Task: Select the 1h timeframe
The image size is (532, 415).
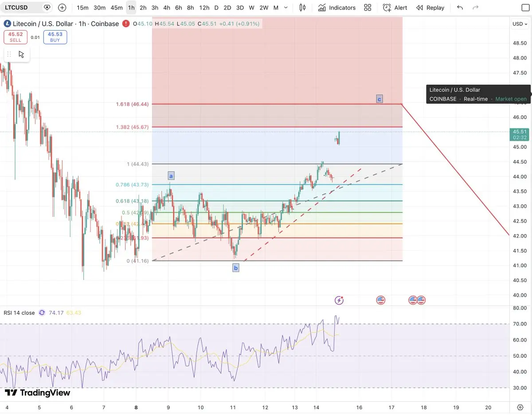Action: pos(131,8)
